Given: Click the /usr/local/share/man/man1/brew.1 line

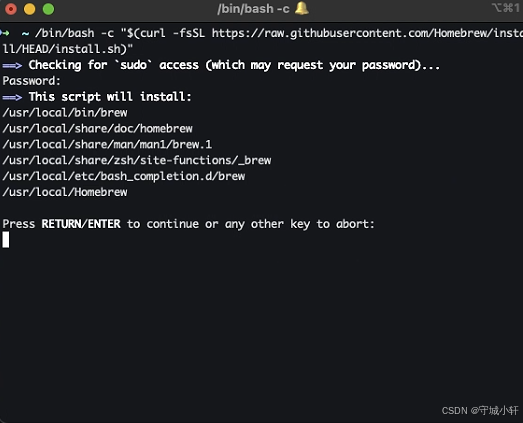Looking at the screenshot, I should pyautogui.click(x=107, y=145).
